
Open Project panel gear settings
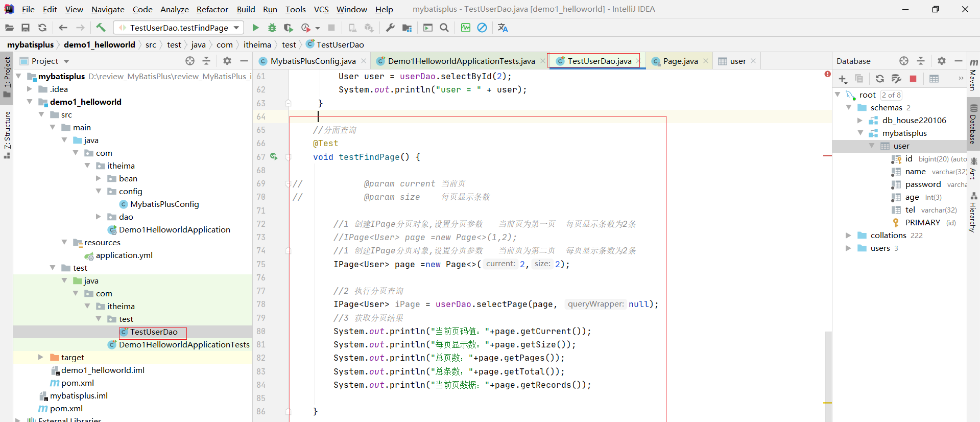click(227, 61)
